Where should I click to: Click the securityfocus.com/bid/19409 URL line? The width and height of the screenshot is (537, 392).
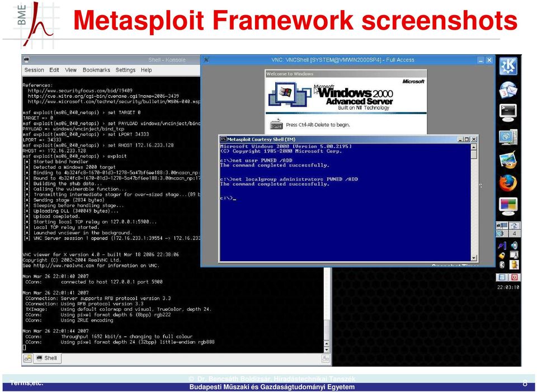(x=80, y=91)
